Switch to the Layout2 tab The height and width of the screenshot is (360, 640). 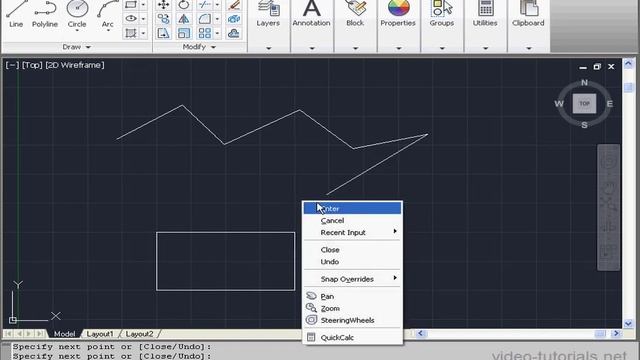[x=139, y=333]
